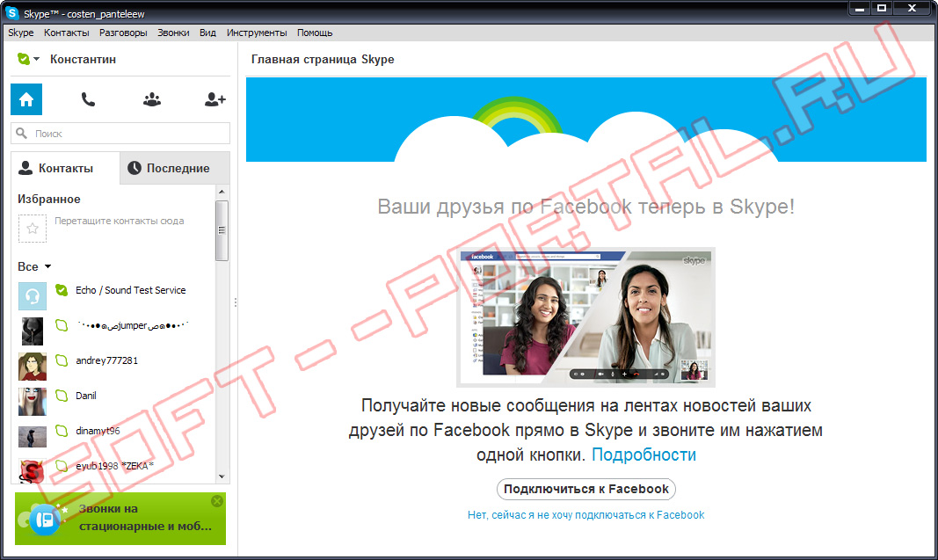This screenshot has height=560, width=938.
Task: Open the Вид menu
Action: point(207,33)
